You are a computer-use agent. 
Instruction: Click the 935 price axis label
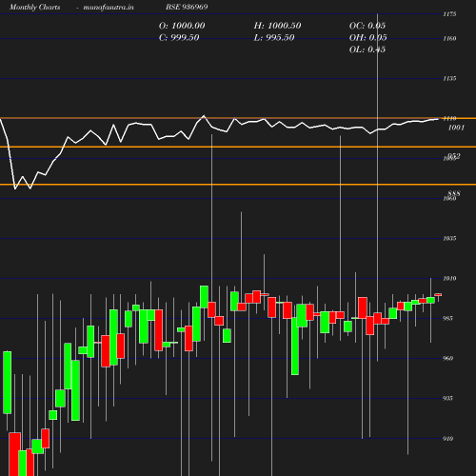[447, 398]
